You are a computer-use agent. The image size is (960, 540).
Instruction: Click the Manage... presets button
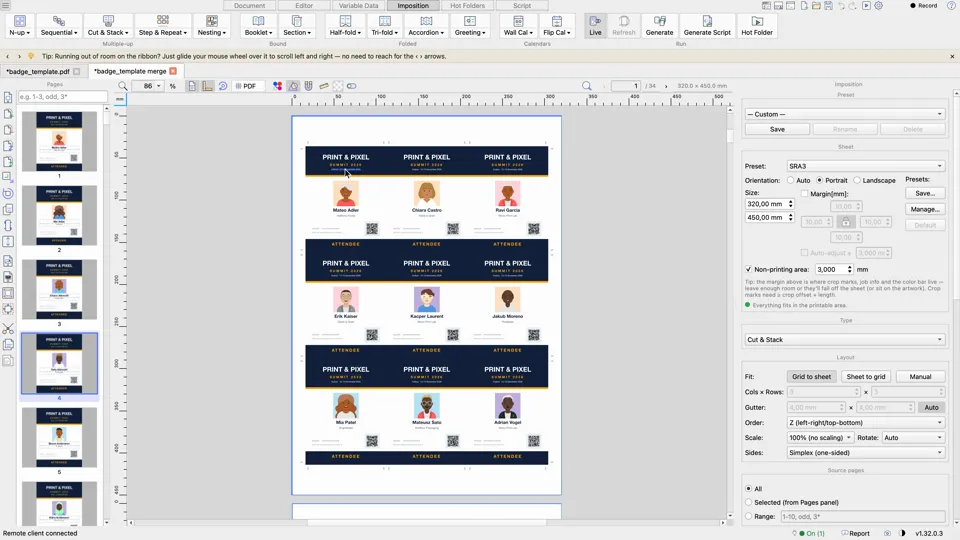924,209
